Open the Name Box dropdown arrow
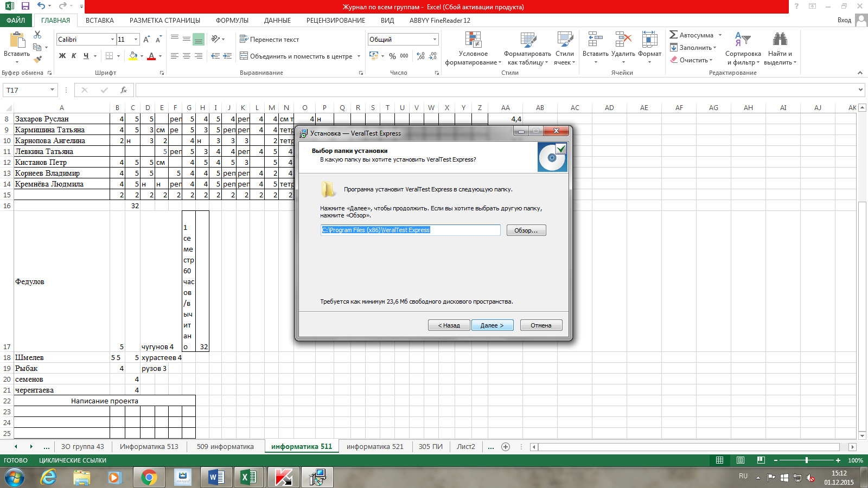The width and height of the screenshot is (868, 488). [x=52, y=90]
